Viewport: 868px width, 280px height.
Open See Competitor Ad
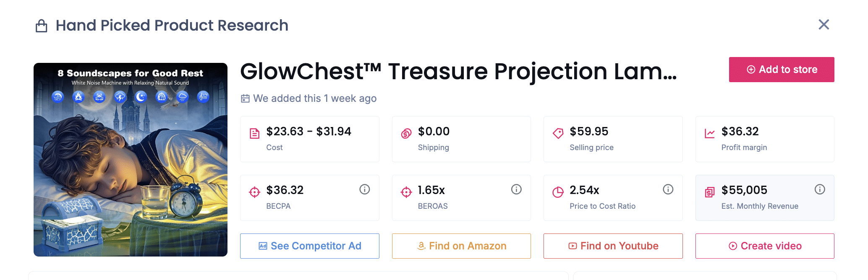[310, 246]
